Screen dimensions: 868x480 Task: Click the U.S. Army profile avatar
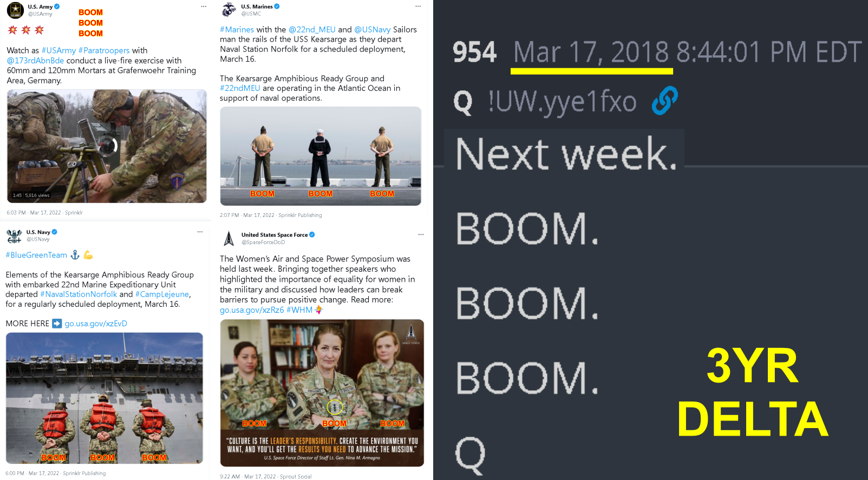click(x=15, y=10)
